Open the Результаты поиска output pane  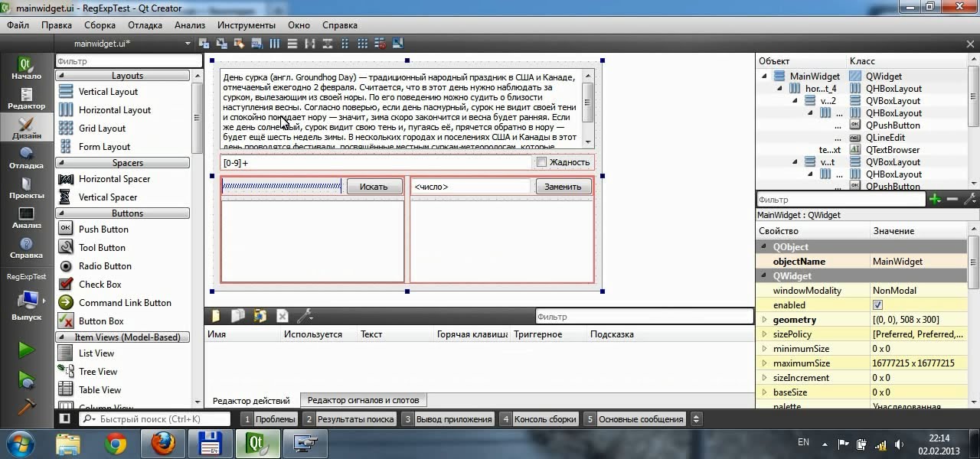[349, 419]
